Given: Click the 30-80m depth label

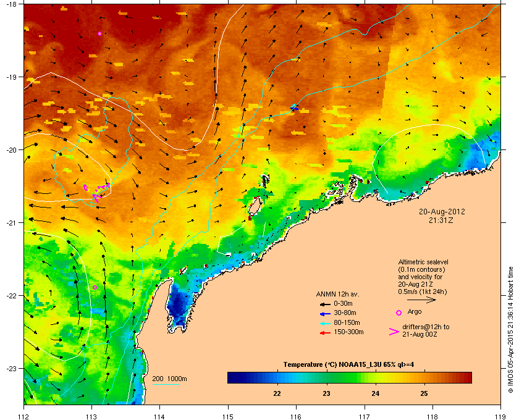Looking at the screenshot, I should [345, 313].
